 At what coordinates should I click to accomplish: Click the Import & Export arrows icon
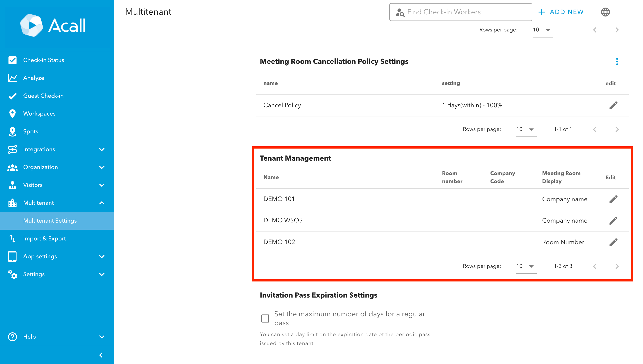12,238
